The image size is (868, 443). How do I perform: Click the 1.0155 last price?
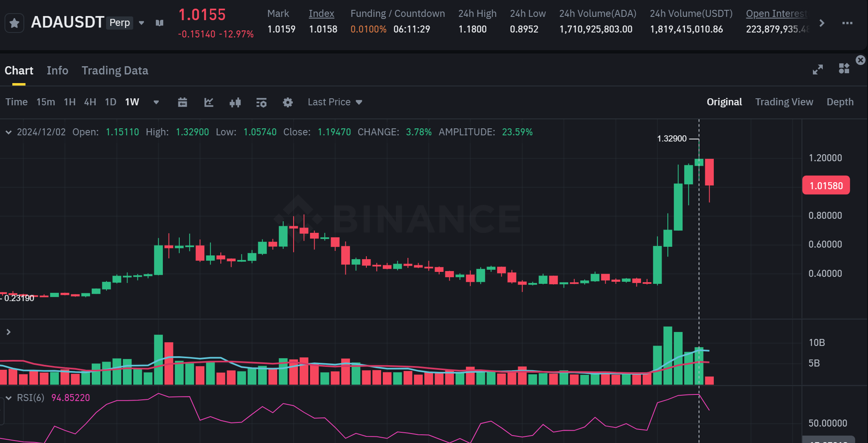202,15
